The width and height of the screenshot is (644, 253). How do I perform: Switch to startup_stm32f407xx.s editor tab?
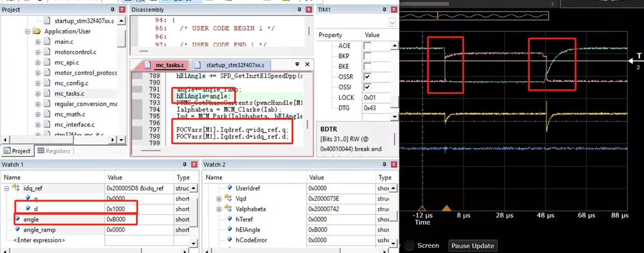pos(230,65)
